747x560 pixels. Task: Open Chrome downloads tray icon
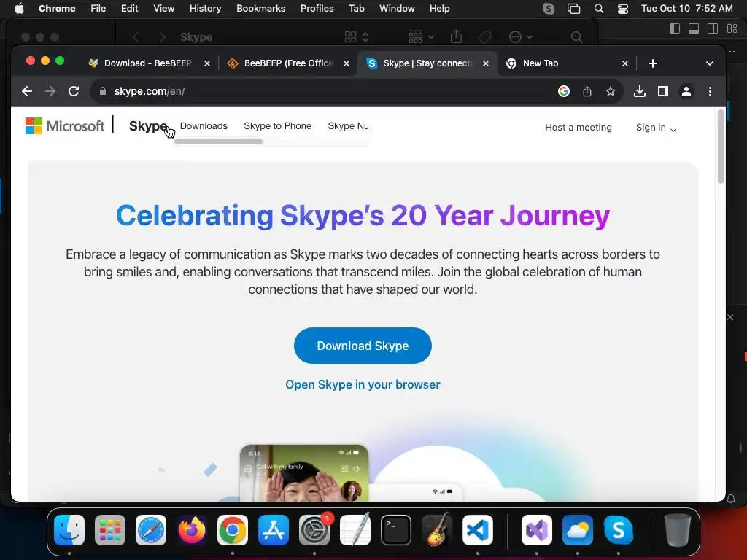click(640, 91)
